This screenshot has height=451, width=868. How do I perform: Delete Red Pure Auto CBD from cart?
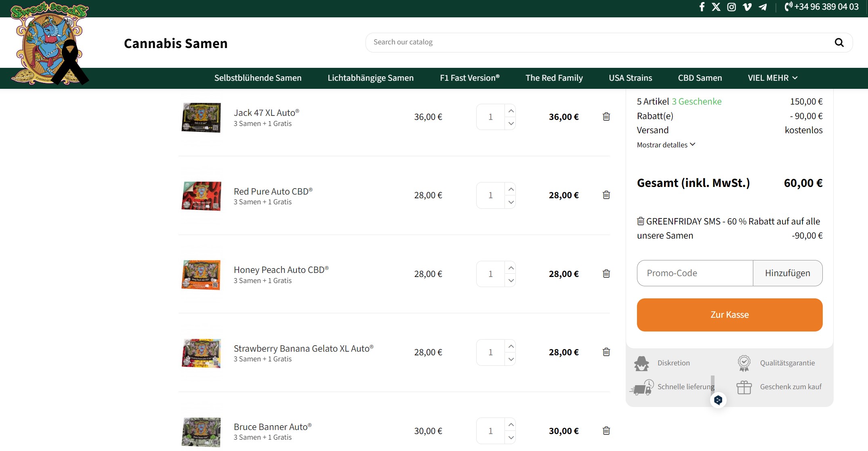point(606,195)
